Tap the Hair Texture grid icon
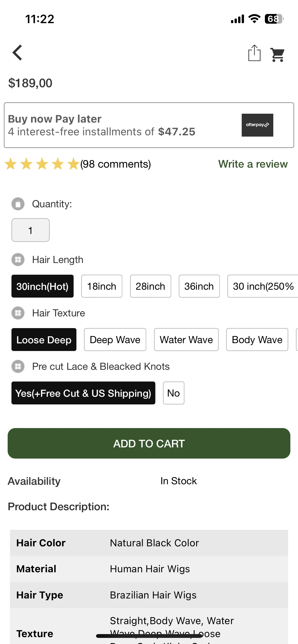 [18, 313]
